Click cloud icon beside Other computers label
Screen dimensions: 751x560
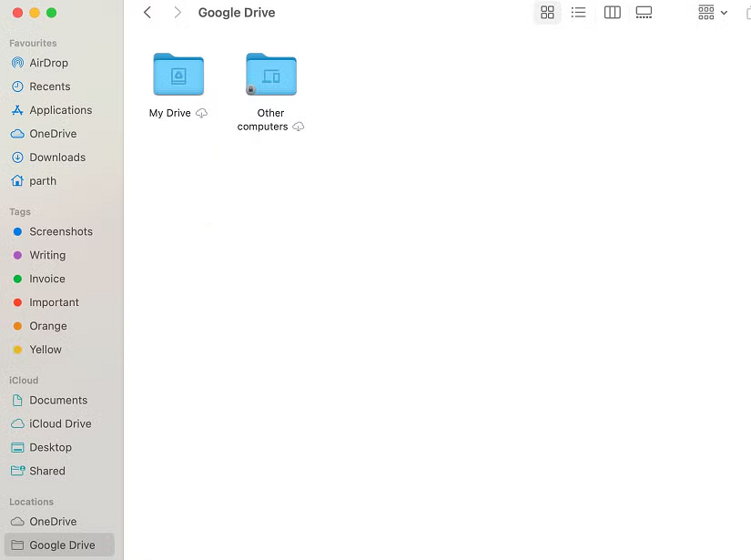click(x=299, y=127)
